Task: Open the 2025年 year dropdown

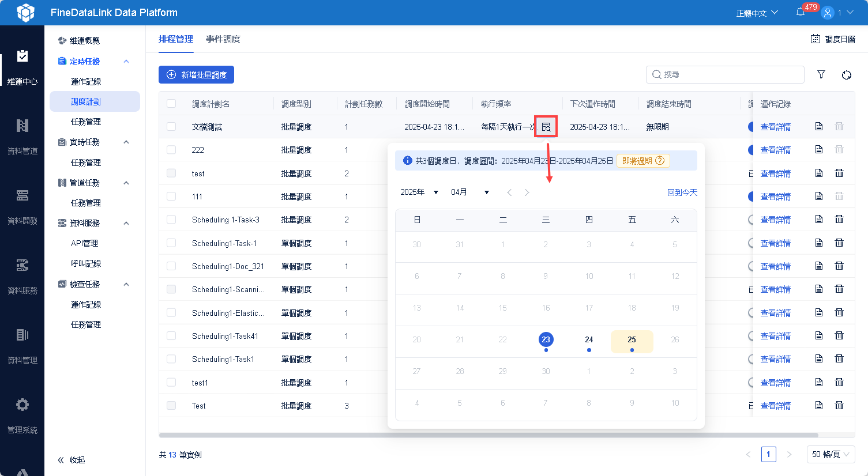Action: [x=419, y=192]
